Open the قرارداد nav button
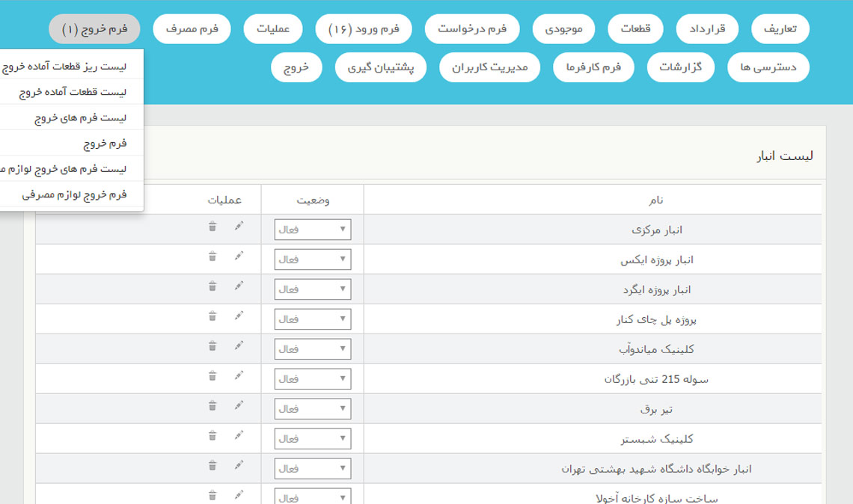The image size is (853, 504). point(707,29)
